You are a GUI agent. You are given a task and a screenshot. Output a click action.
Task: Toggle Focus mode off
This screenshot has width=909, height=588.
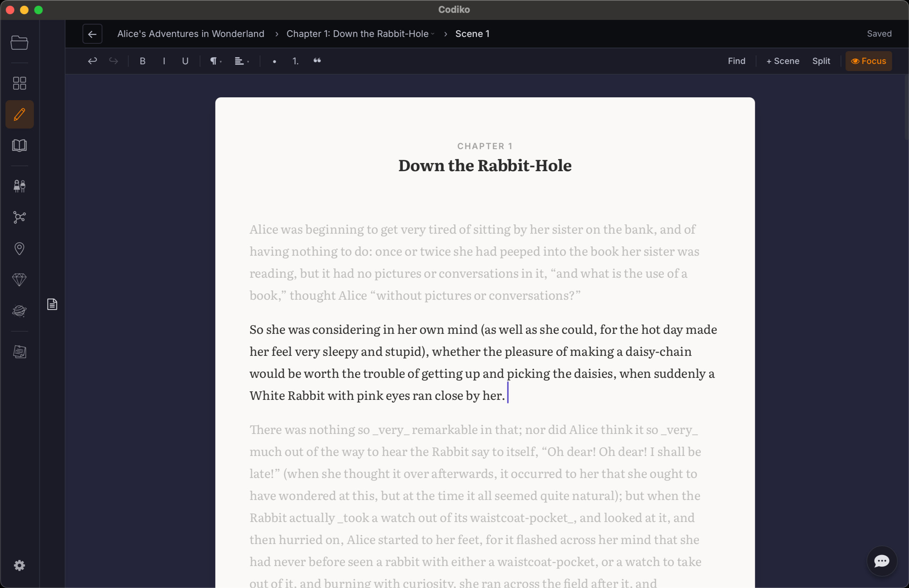click(869, 61)
